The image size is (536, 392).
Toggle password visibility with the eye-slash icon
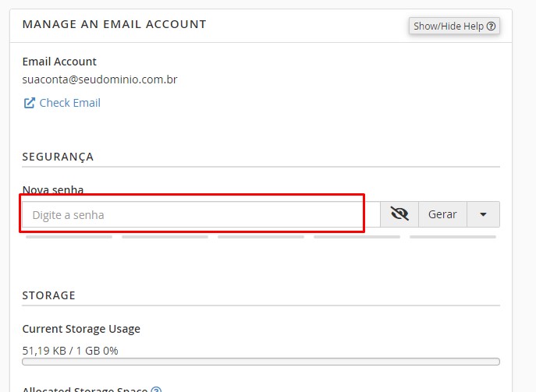pyautogui.click(x=399, y=214)
